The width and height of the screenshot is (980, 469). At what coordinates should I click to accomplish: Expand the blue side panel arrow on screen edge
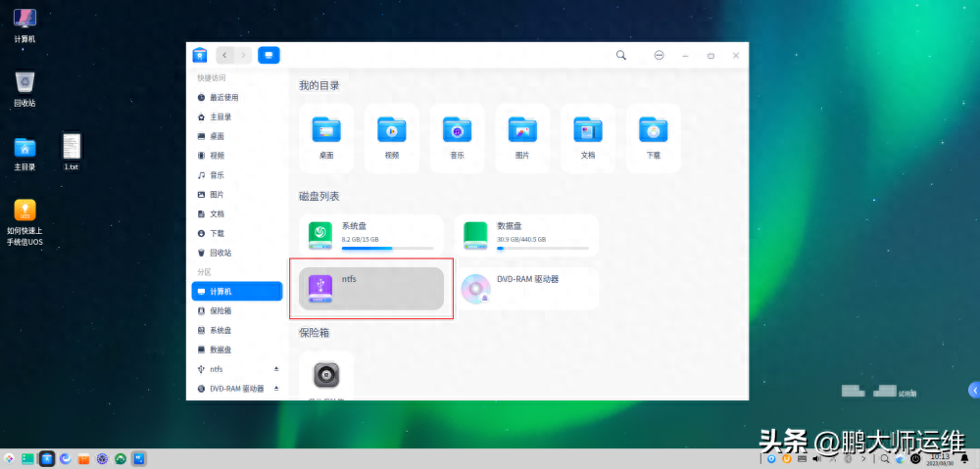(x=974, y=390)
